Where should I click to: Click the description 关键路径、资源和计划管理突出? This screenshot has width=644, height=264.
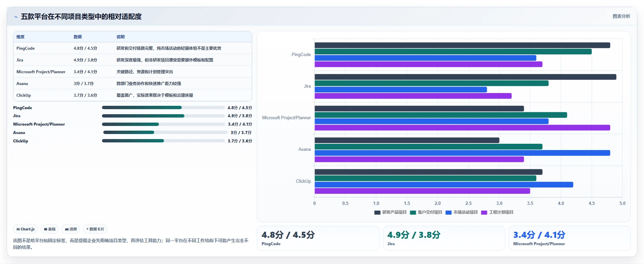coord(145,72)
